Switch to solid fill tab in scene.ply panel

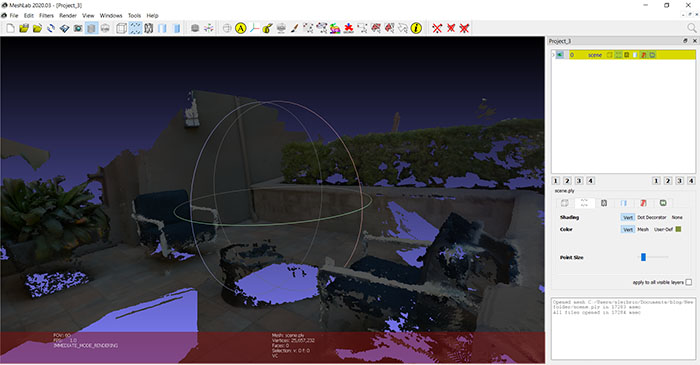624,203
